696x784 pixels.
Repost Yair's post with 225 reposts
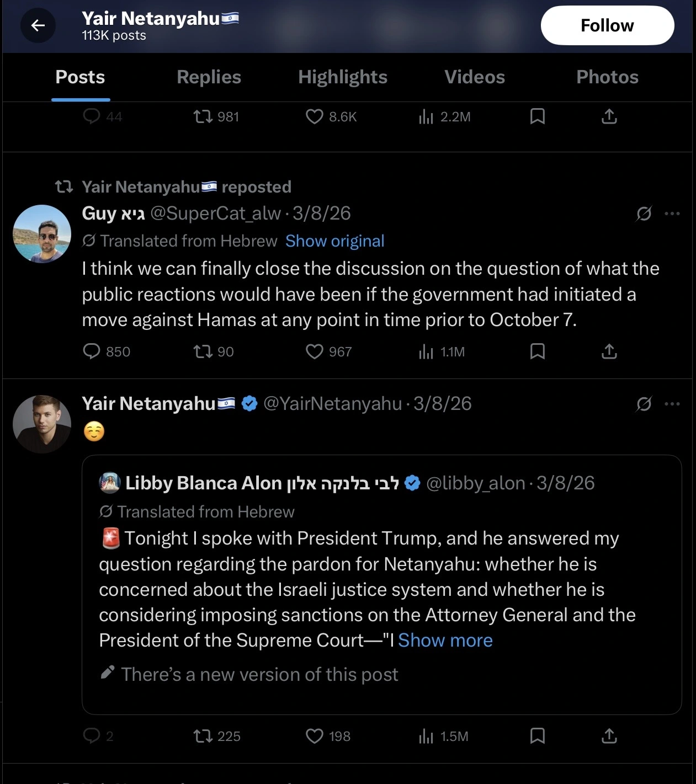pos(203,736)
